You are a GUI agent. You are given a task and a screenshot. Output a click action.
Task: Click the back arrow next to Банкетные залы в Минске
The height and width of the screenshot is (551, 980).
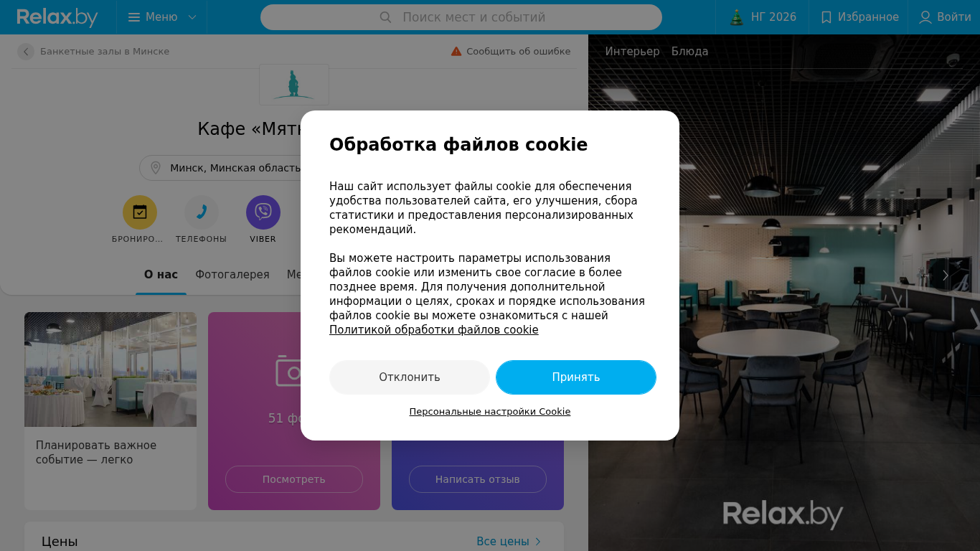coord(26,52)
